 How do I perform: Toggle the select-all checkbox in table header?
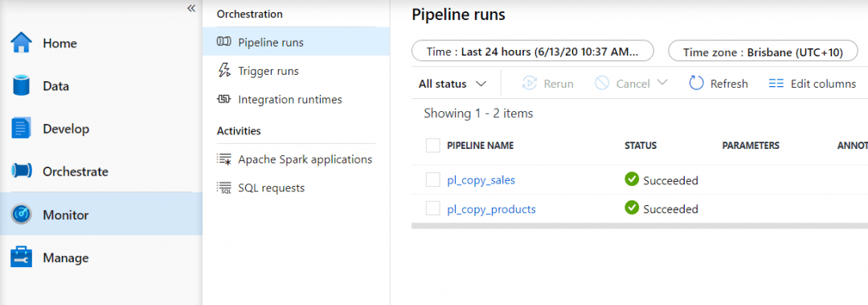pos(433,146)
